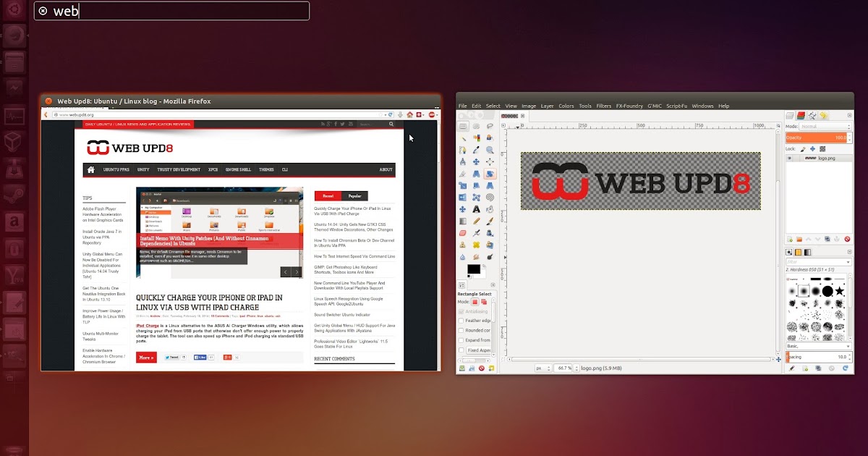The width and height of the screenshot is (868, 456).
Task: Activate the Color Picker tool
Action: 477,150
